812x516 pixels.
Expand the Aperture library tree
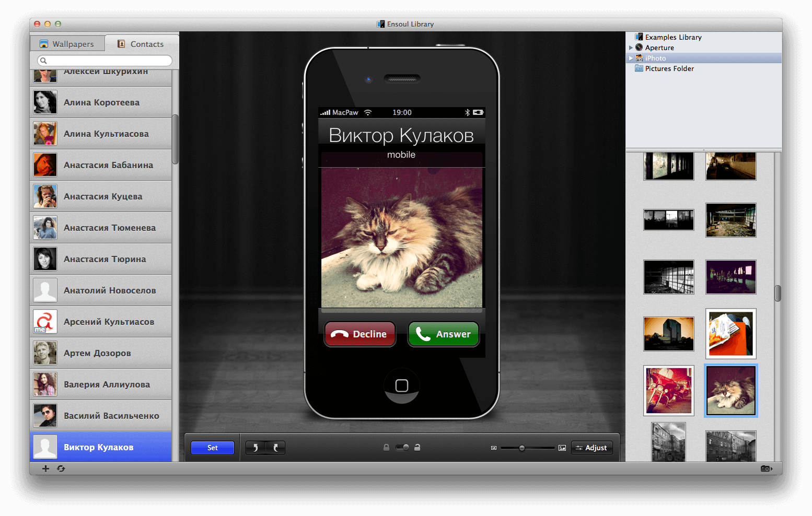(x=631, y=48)
